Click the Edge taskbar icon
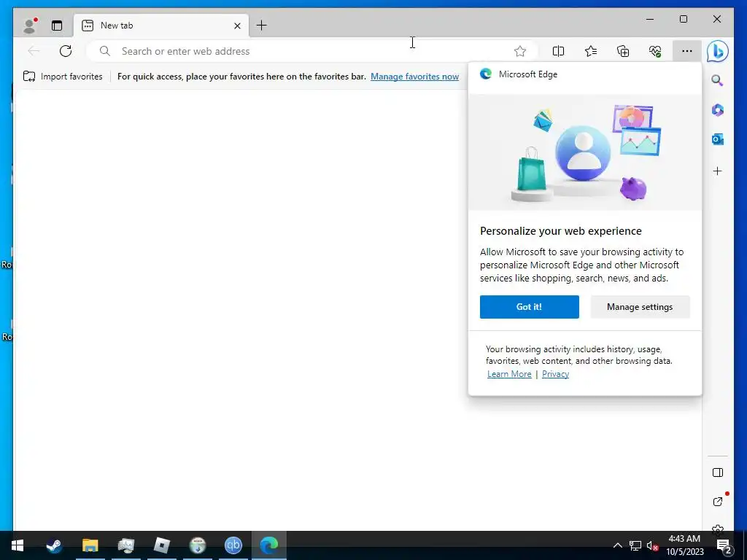Viewport: 747px width, 560px height. [x=268, y=545]
